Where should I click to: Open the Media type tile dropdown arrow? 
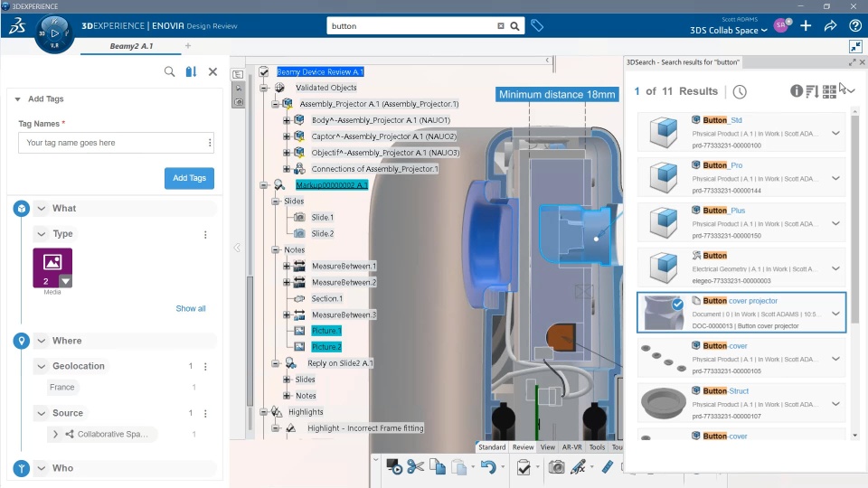tap(66, 281)
